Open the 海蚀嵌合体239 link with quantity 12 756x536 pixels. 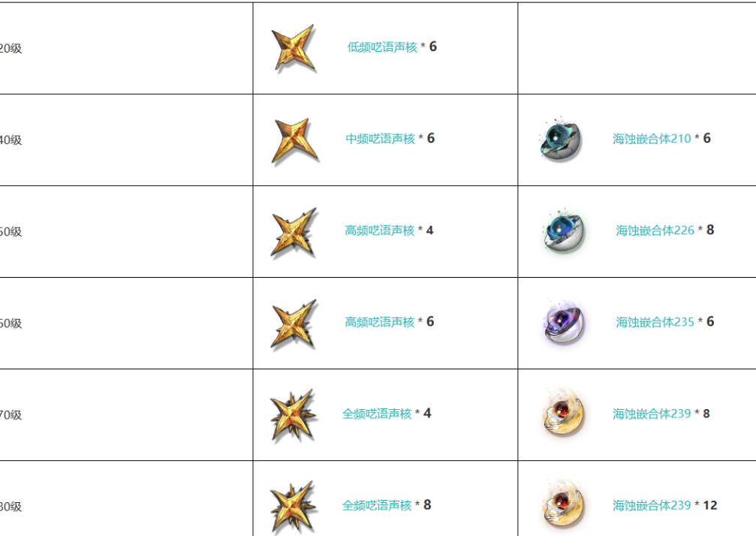(652, 505)
